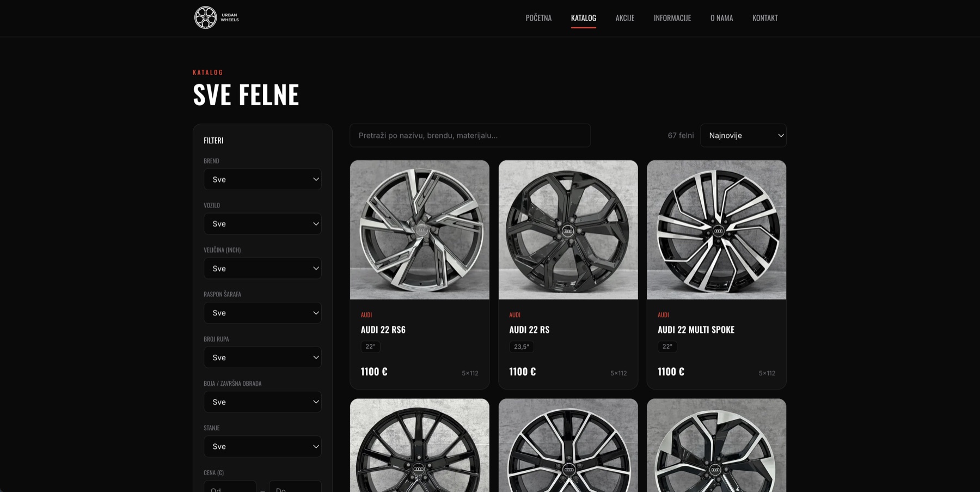The image size is (980, 492).
Task: Open the Veličina (inch) dropdown
Action: coord(262,269)
